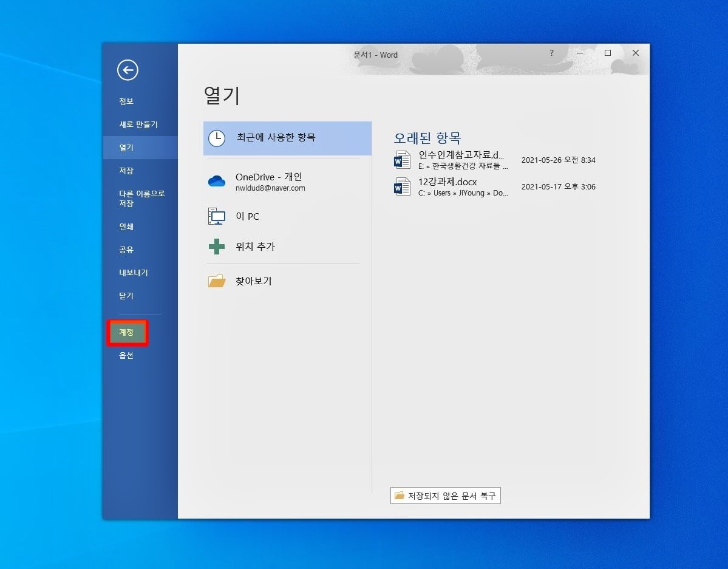Open the 정보 menu item
Image resolution: width=728 pixels, height=569 pixels.
(140, 101)
